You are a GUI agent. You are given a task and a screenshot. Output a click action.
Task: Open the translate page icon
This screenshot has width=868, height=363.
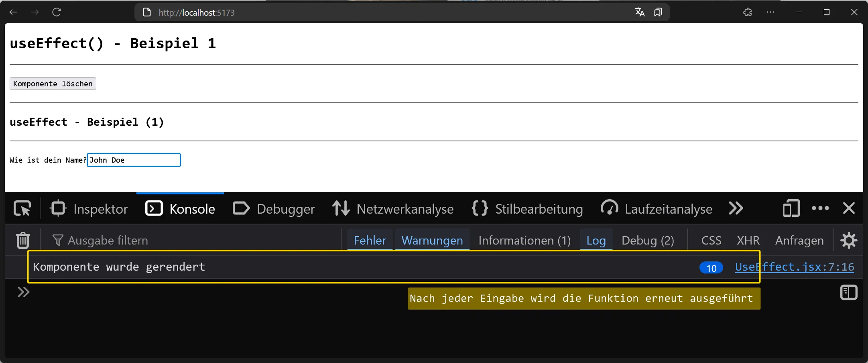640,12
